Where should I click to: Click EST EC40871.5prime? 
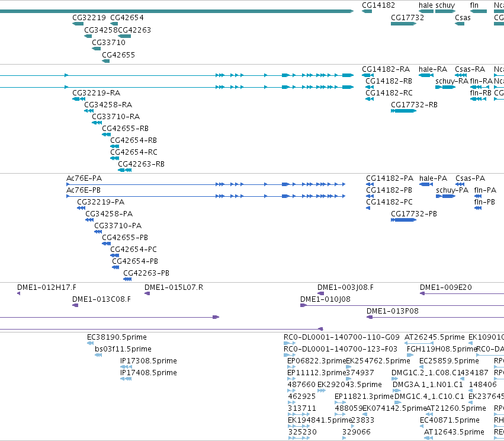tap(450, 420)
